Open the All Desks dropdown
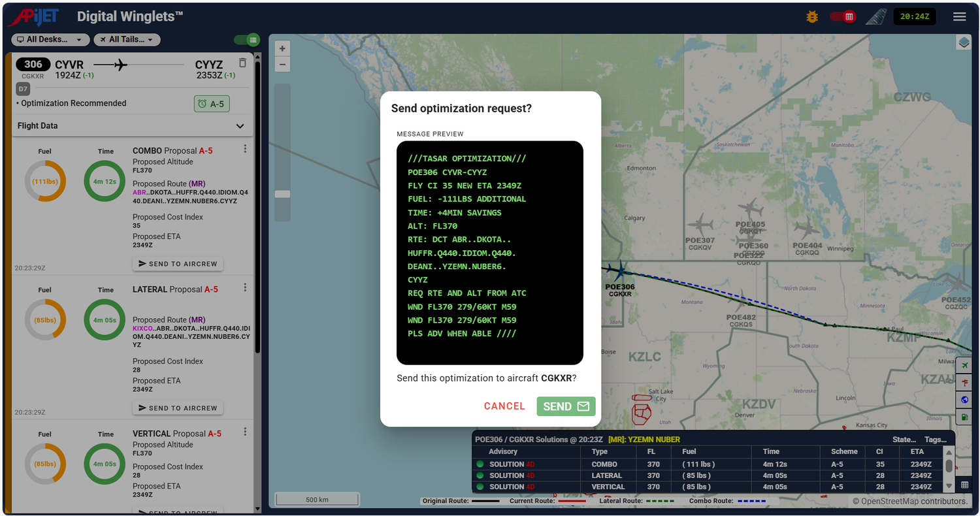The height and width of the screenshot is (516, 980). pyautogui.click(x=50, y=40)
